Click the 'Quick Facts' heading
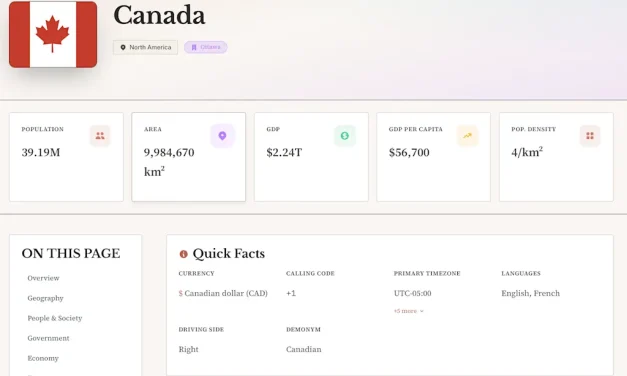Image resolution: width=627 pixels, height=376 pixels. pyautogui.click(x=229, y=254)
